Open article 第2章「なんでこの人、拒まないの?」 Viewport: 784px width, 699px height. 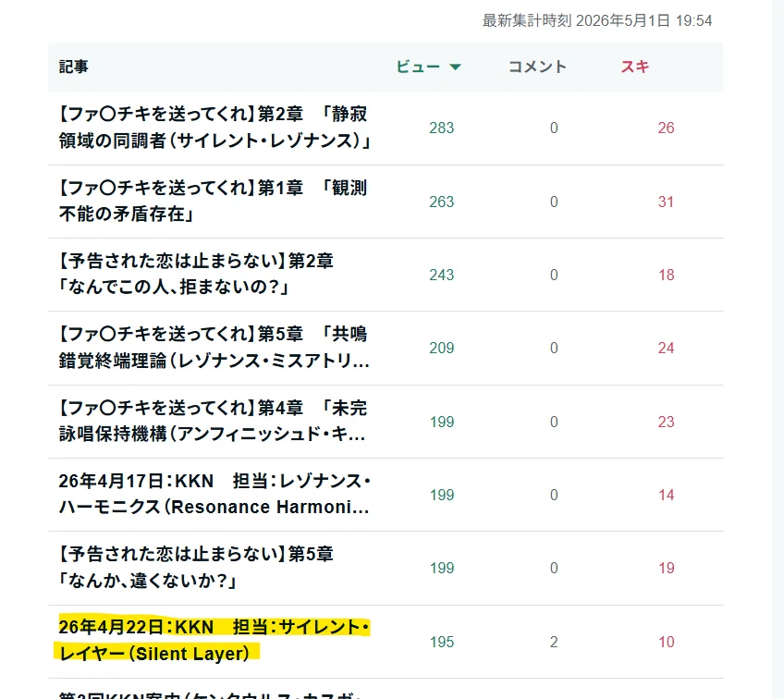pyautogui.click(x=195, y=274)
